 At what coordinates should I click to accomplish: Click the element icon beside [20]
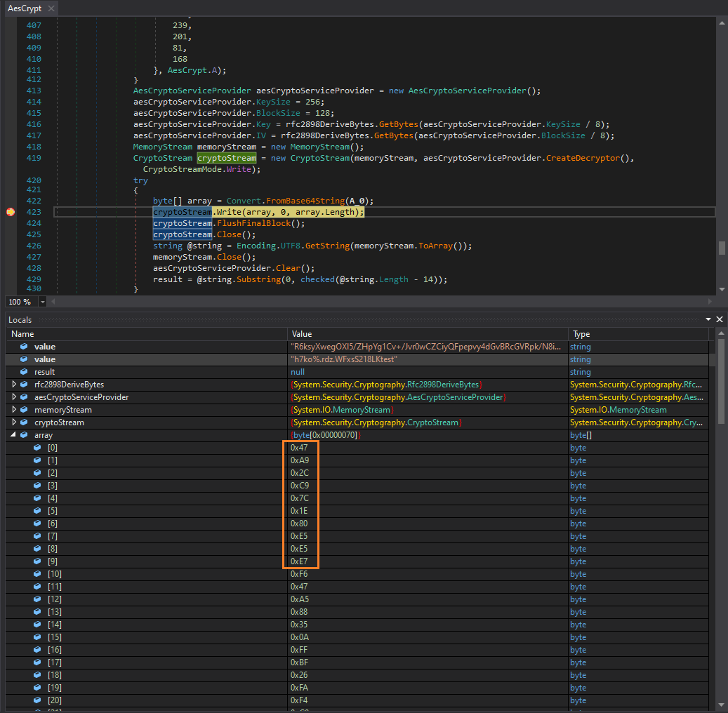click(38, 700)
